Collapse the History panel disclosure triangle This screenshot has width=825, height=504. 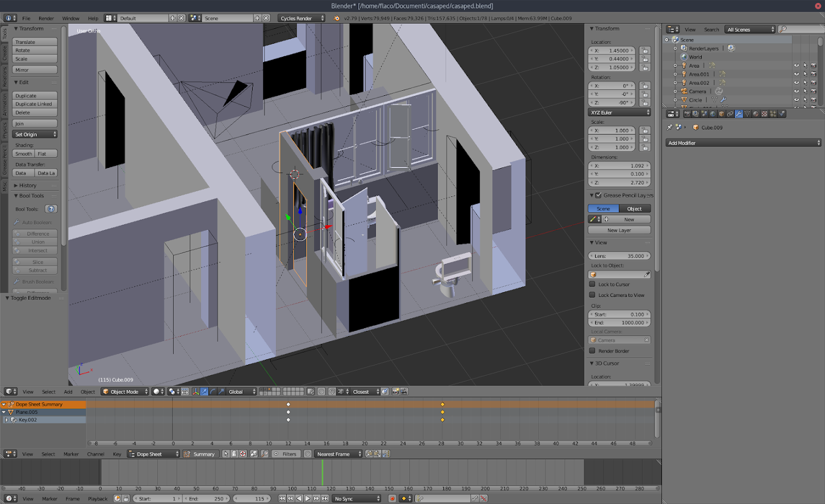click(16, 186)
